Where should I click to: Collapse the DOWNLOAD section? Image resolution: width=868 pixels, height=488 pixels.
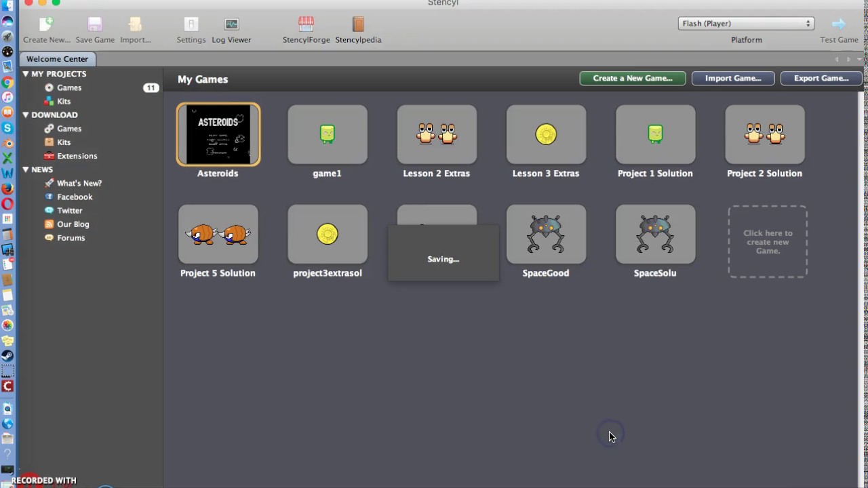point(25,115)
